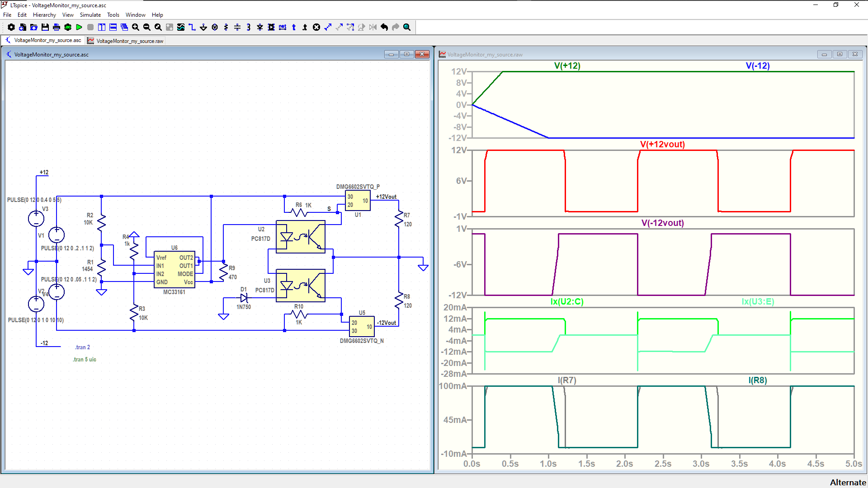Click the Zoom to Fit icon

pyautogui.click(x=158, y=27)
